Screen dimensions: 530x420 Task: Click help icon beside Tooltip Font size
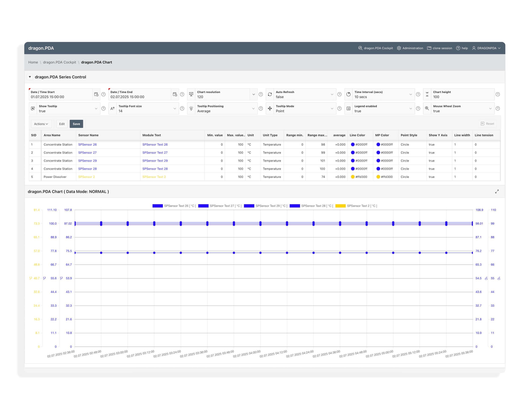pyautogui.click(x=182, y=108)
